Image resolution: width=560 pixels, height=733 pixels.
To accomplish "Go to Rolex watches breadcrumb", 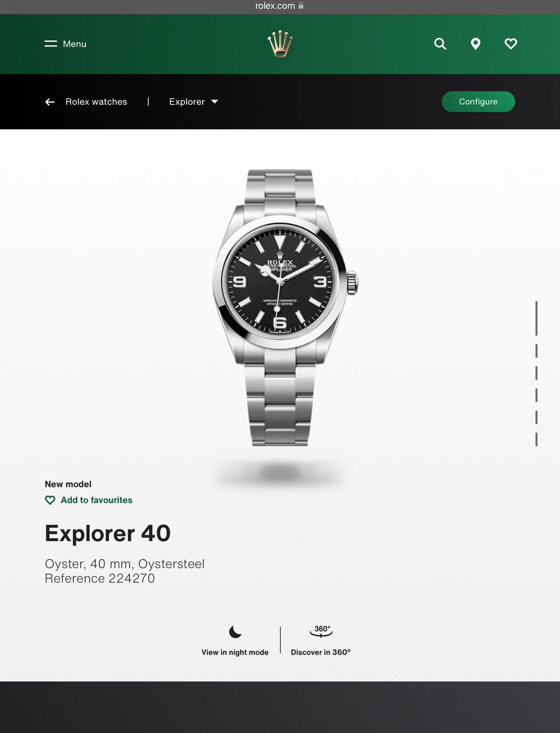I will [x=96, y=102].
